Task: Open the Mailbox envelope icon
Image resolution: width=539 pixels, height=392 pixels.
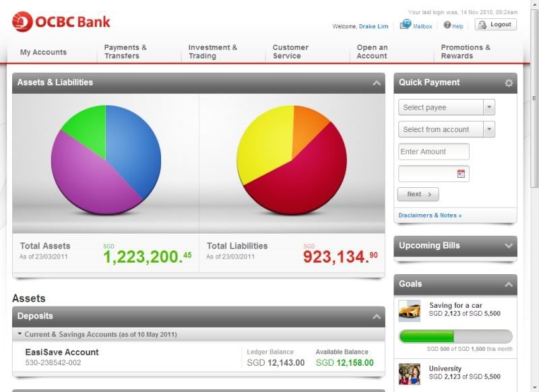Action: pos(406,24)
